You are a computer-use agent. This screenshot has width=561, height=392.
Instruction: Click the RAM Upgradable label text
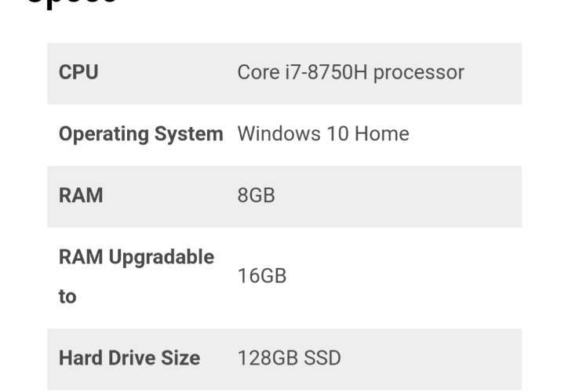pyautogui.click(x=137, y=257)
